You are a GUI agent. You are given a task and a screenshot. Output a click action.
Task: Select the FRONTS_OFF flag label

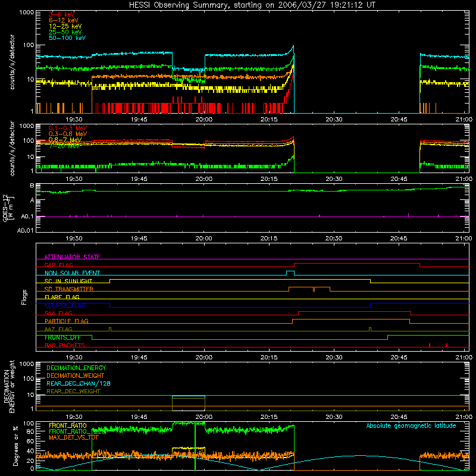point(62,337)
